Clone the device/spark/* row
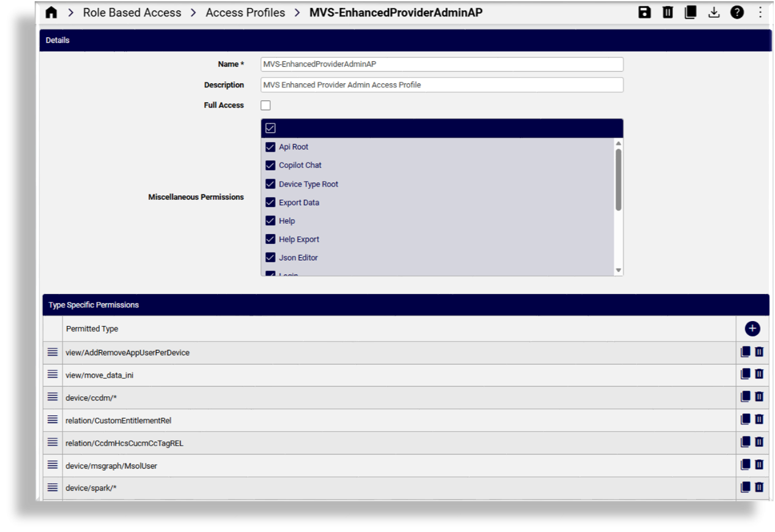This screenshot has width=775, height=532. (745, 487)
